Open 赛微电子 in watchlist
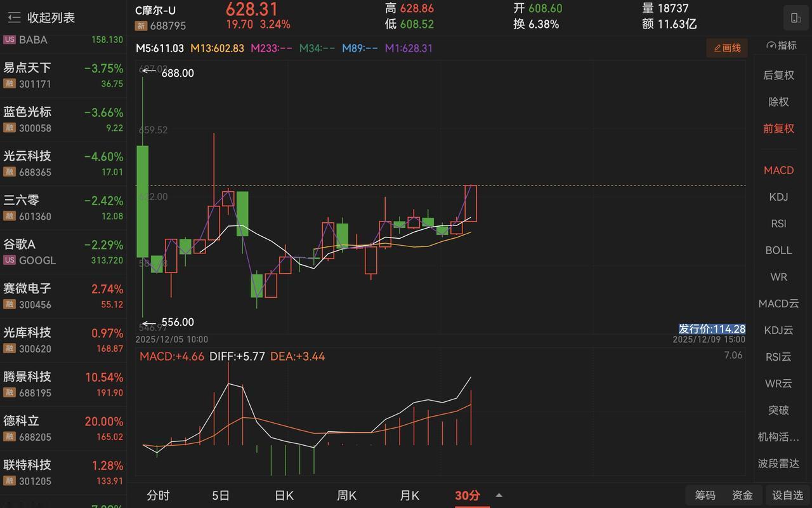 pyautogui.click(x=63, y=296)
